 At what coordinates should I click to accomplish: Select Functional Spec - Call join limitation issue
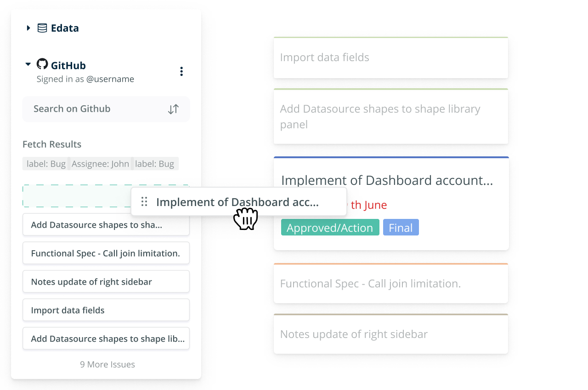[x=106, y=253]
